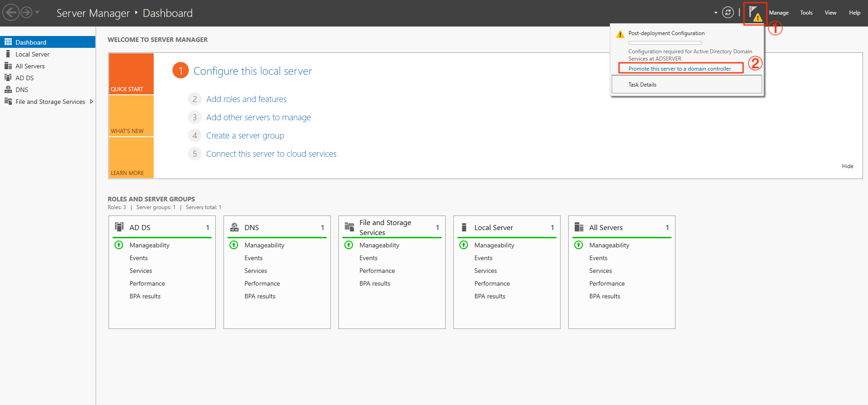Open Services in the AD DS tile
Image resolution: width=868 pixels, height=405 pixels.
pyautogui.click(x=140, y=271)
